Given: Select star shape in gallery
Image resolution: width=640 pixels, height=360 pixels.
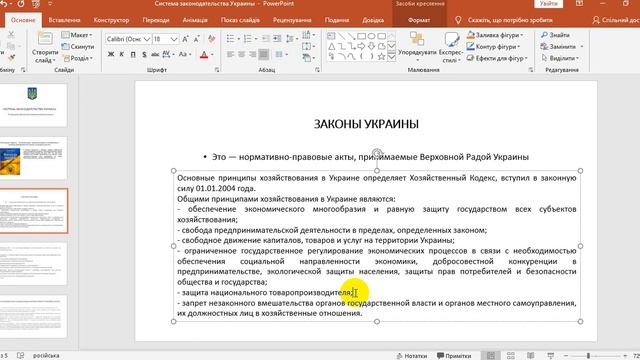Looking at the screenshot, I should tap(381, 57).
